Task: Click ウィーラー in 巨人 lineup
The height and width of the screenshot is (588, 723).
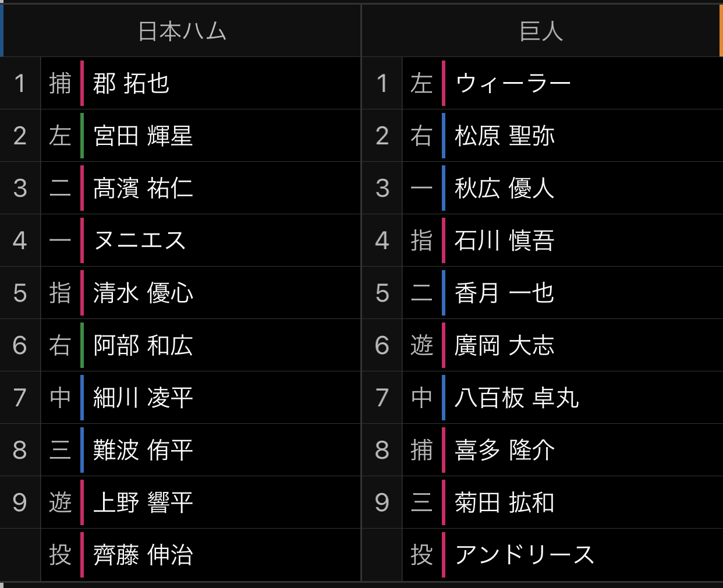Action: (513, 83)
